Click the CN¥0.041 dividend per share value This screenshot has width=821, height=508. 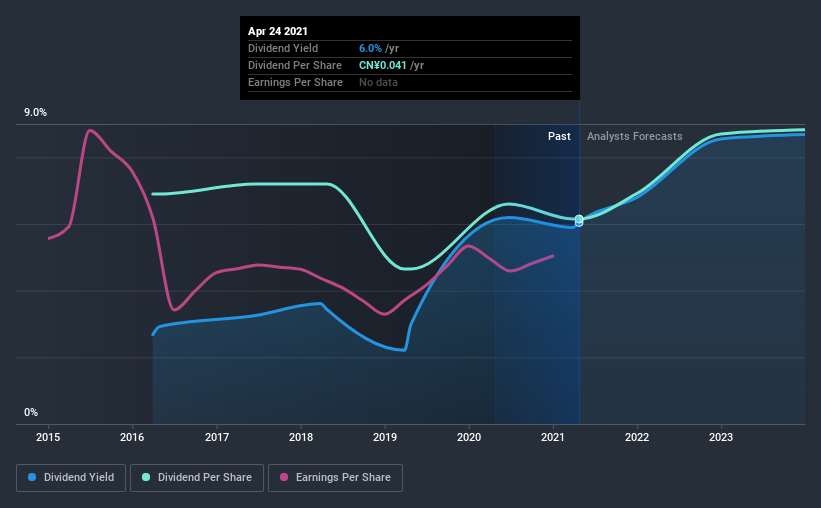[x=383, y=65]
